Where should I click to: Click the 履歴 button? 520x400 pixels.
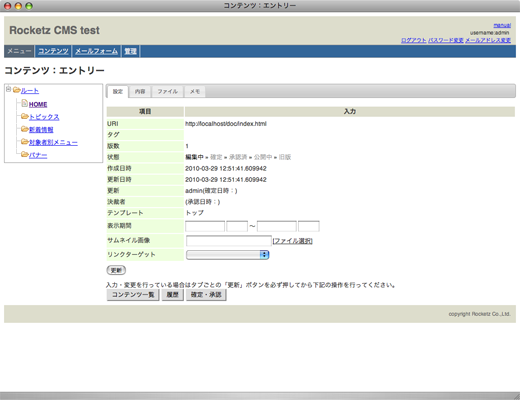pyautogui.click(x=173, y=295)
